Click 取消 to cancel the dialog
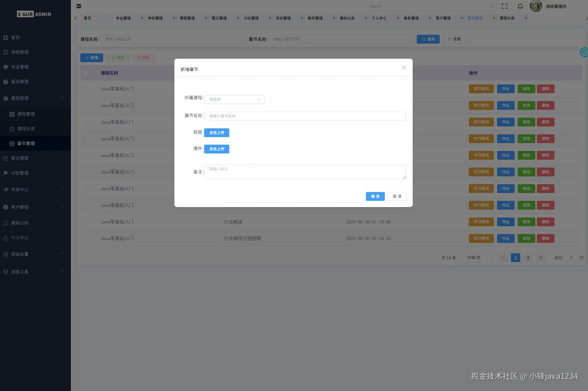The height and width of the screenshot is (391, 588). pyautogui.click(x=397, y=196)
